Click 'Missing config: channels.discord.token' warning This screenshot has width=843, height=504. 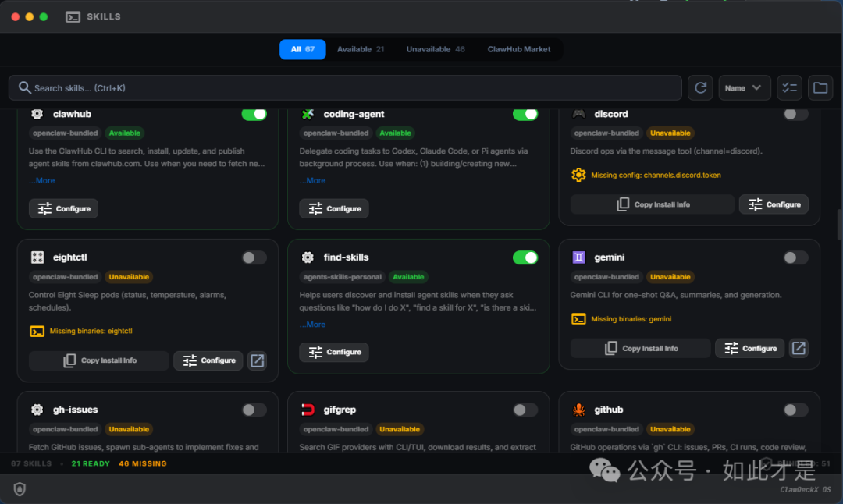[656, 176]
